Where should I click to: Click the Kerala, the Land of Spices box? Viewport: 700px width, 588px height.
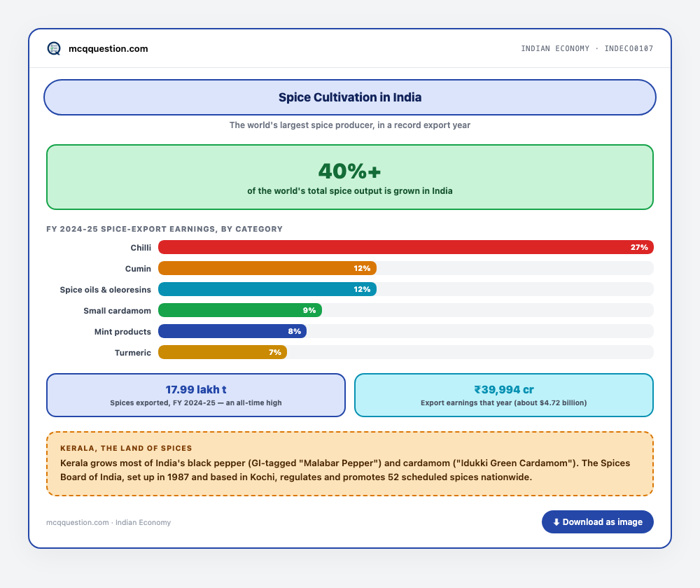[x=350, y=464]
